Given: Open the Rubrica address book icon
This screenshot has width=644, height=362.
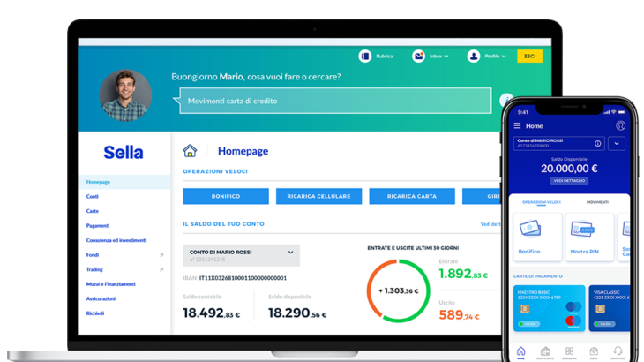Looking at the screenshot, I should (x=364, y=56).
